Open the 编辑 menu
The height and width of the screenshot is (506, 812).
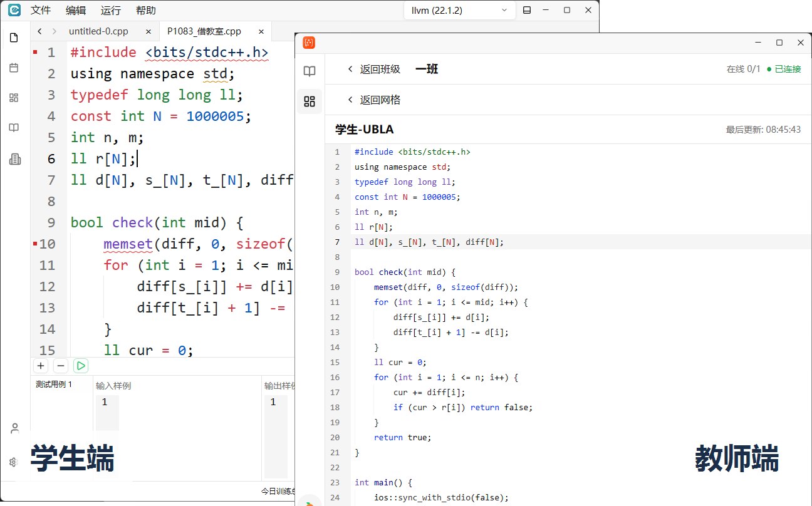(76, 11)
